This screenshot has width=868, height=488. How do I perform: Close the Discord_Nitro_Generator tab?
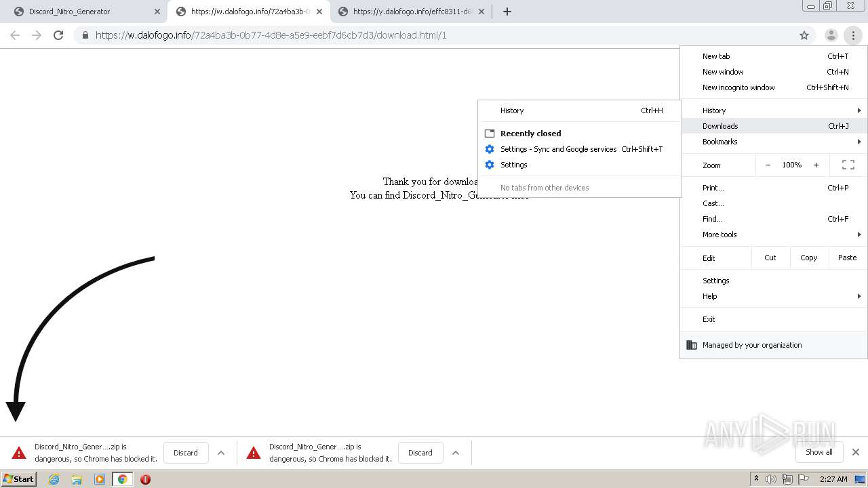157,12
